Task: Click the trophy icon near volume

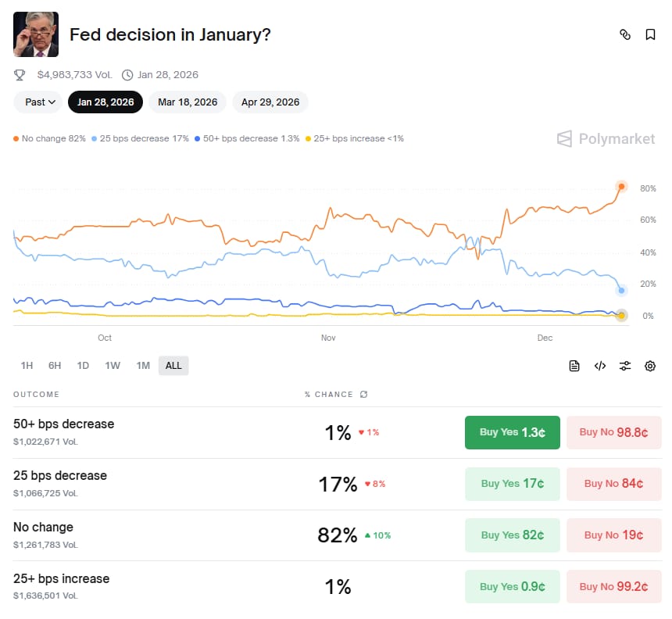Action: (20, 75)
